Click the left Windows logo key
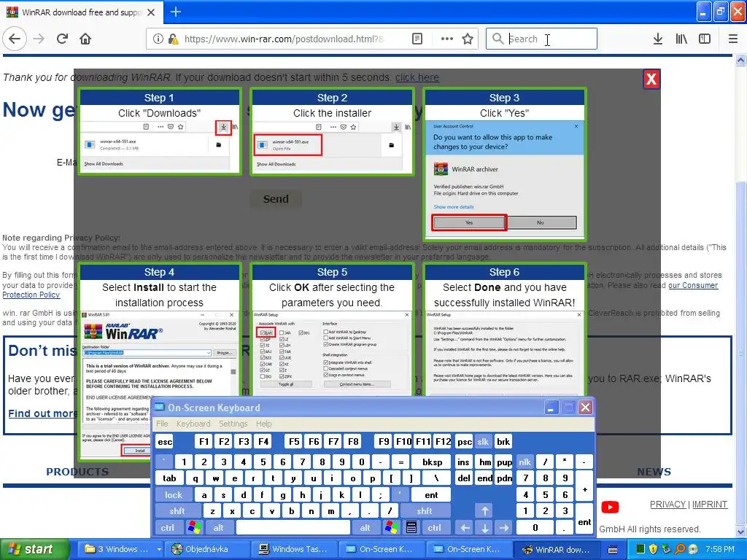 point(194,528)
